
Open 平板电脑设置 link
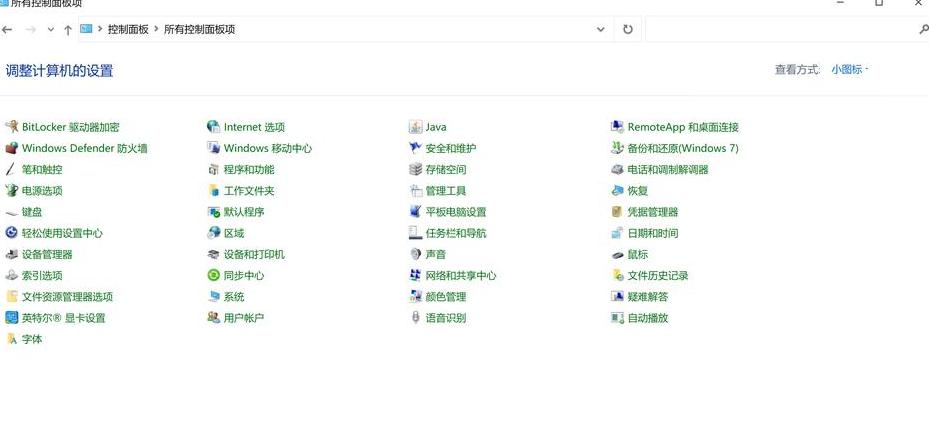coord(456,212)
